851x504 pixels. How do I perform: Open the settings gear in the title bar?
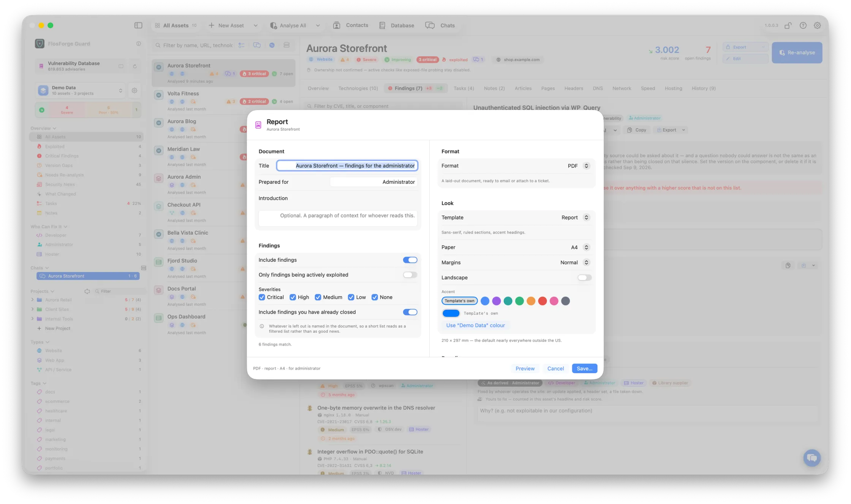click(x=817, y=25)
